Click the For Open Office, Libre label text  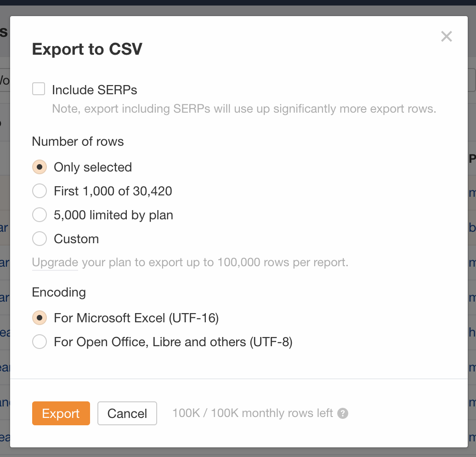(173, 342)
